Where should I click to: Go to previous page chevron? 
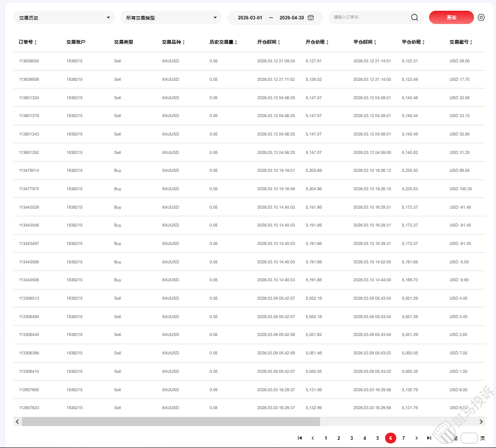pyautogui.click(x=312, y=438)
